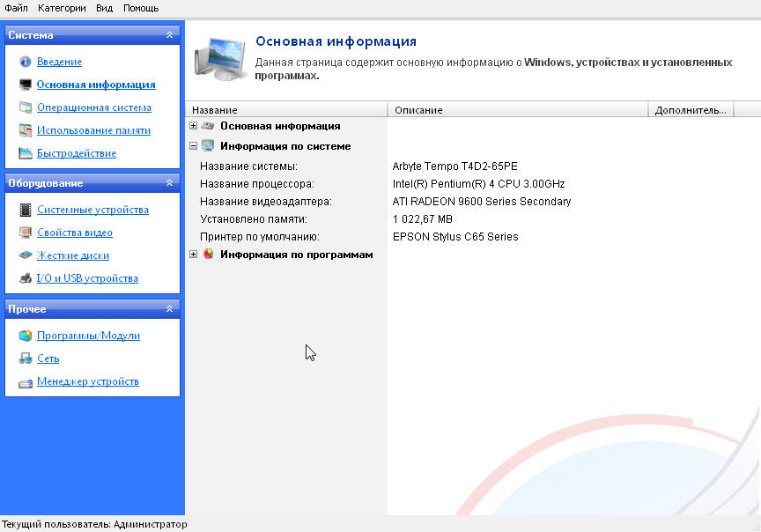Open the Сеть link
This screenshot has height=532, width=761.
pos(48,358)
